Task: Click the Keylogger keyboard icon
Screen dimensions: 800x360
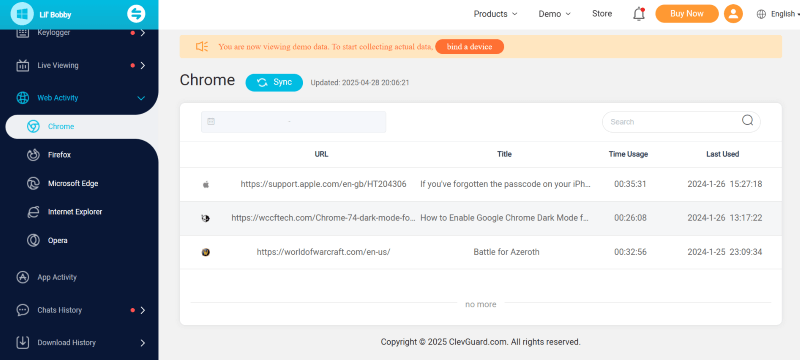Action: pos(22,33)
